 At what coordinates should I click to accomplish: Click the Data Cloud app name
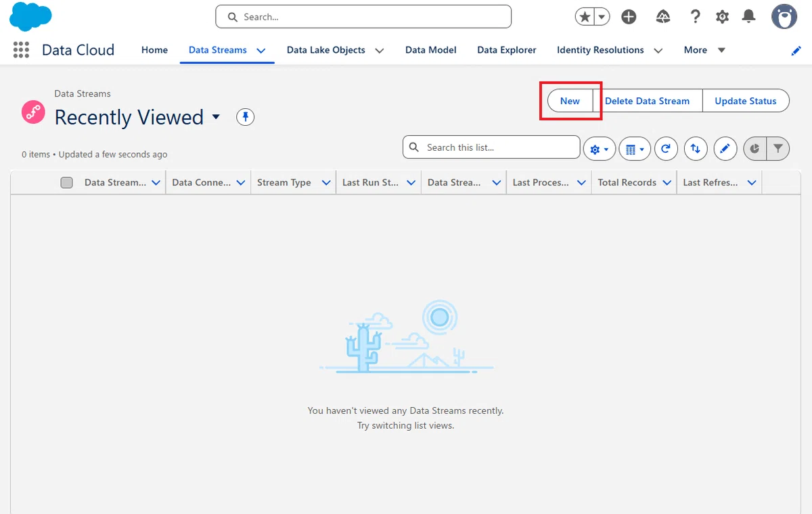[78, 50]
